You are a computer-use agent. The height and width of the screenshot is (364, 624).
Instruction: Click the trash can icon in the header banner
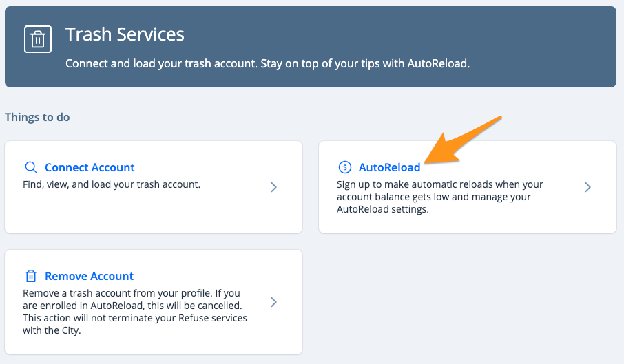point(38,39)
